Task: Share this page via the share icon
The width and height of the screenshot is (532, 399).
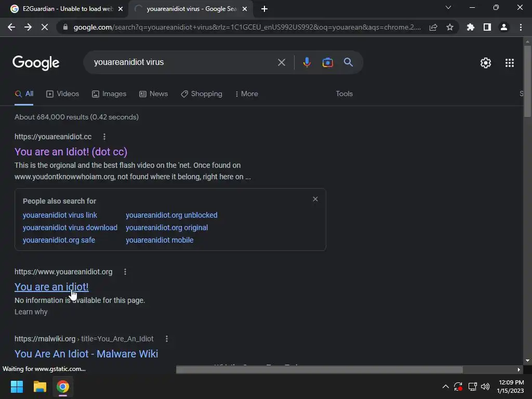Action: click(x=433, y=27)
